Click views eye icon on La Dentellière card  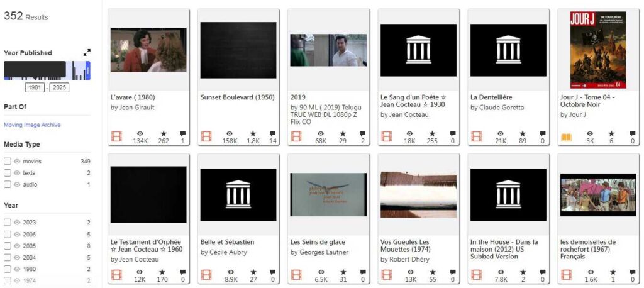click(500, 133)
